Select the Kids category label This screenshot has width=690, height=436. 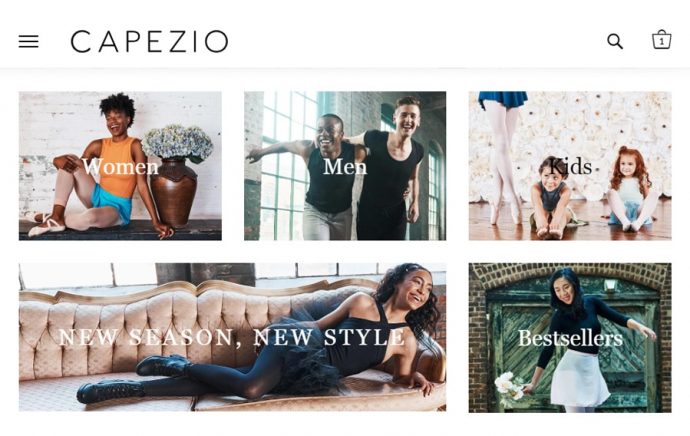570,166
